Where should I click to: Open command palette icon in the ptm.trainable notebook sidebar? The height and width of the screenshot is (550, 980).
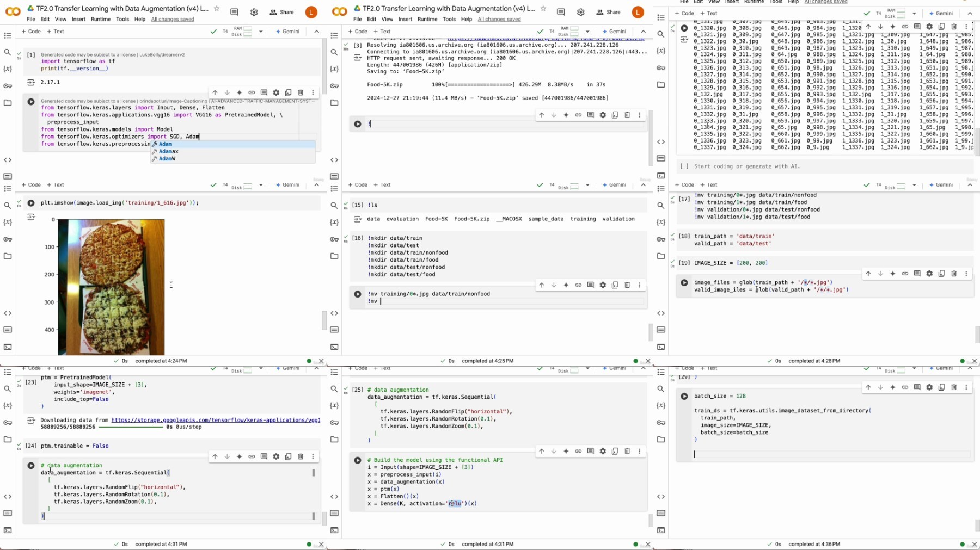pos(8,513)
